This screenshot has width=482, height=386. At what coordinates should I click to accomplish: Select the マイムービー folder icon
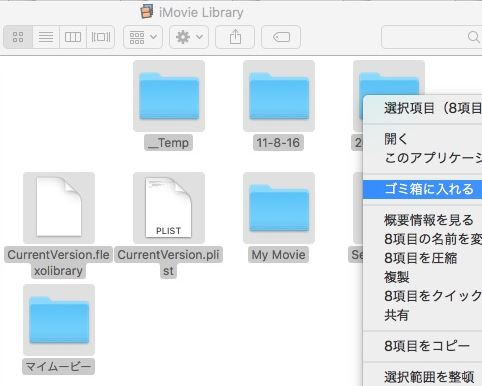[59, 320]
